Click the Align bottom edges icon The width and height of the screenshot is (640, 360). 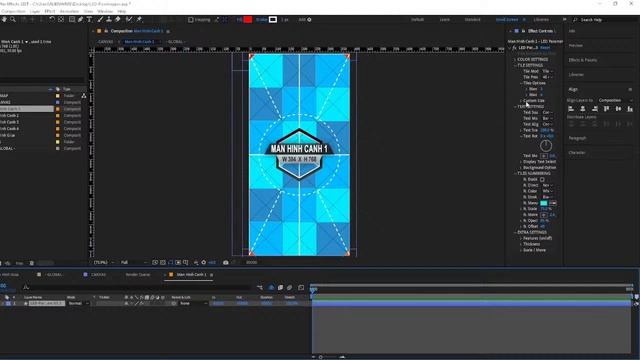click(x=630, y=109)
